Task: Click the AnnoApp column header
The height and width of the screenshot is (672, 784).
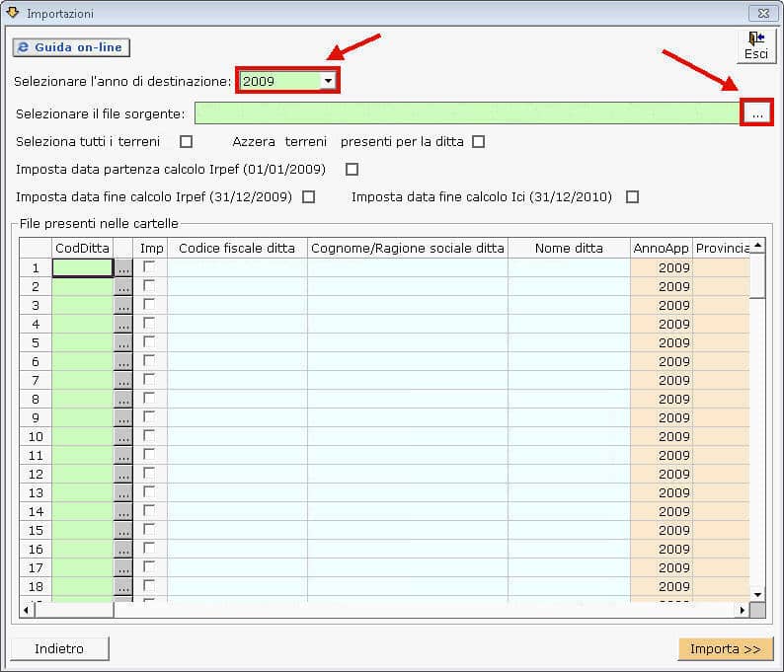Action: 661,248
